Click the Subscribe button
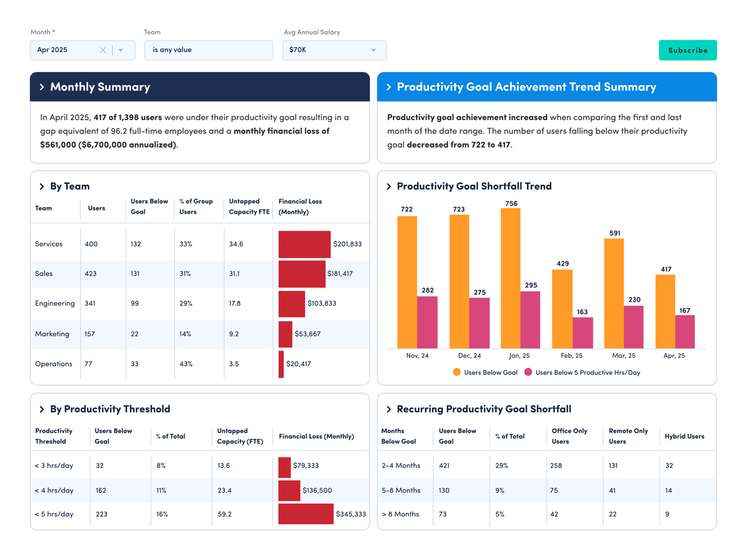Image resolution: width=747 pixels, height=560 pixels. pos(687,50)
